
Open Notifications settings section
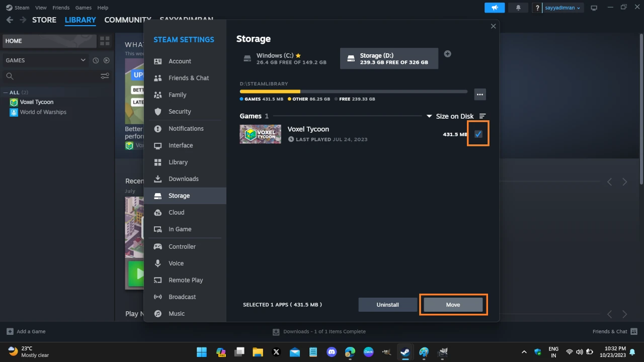tap(185, 129)
